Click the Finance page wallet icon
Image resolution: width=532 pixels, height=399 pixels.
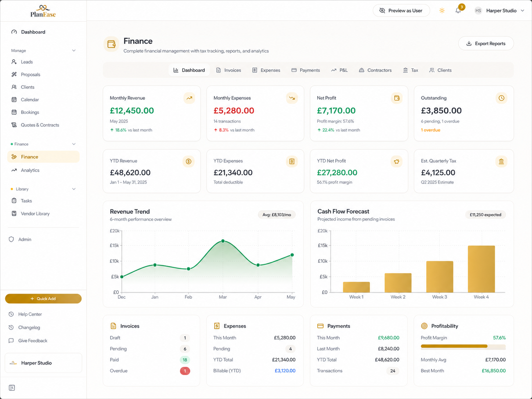[111, 44]
